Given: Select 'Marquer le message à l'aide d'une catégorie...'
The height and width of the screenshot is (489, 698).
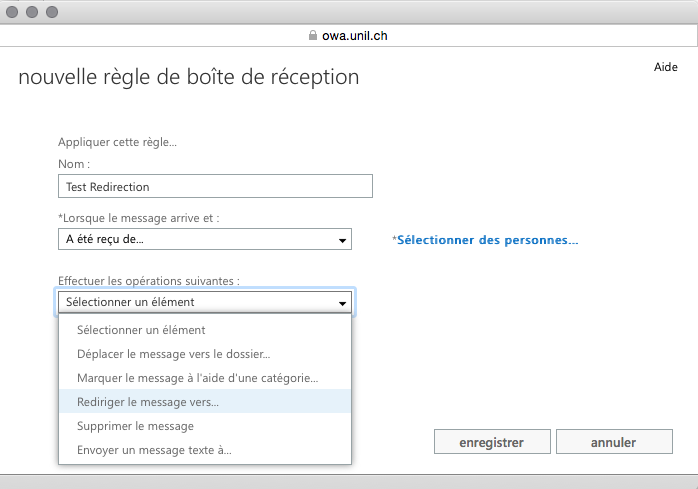Looking at the screenshot, I should tap(197, 378).
